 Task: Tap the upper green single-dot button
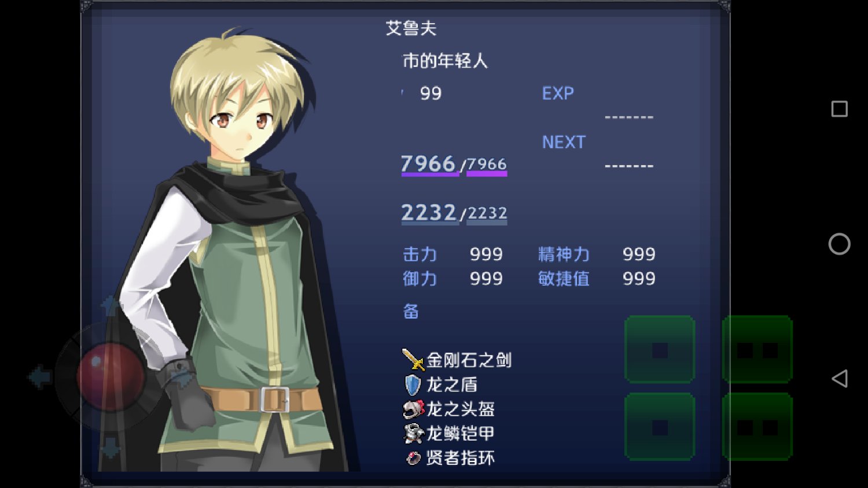pos(660,349)
